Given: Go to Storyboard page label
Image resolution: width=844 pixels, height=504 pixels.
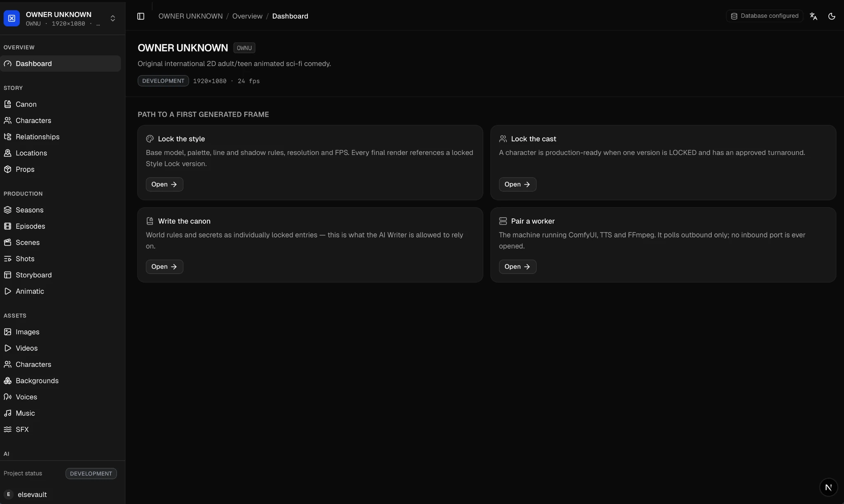Looking at the screenshot, I should pyautogui.click(x=34, y=275).
